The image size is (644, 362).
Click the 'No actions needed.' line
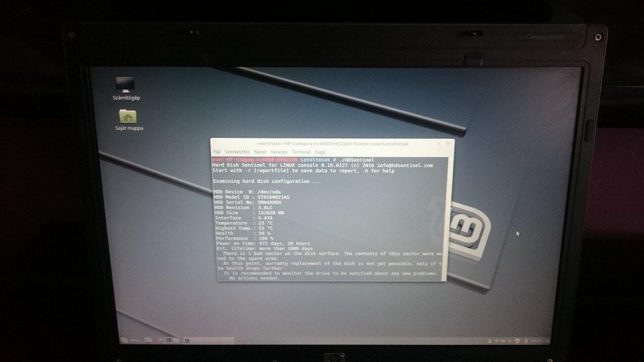(x=254, y=278)
